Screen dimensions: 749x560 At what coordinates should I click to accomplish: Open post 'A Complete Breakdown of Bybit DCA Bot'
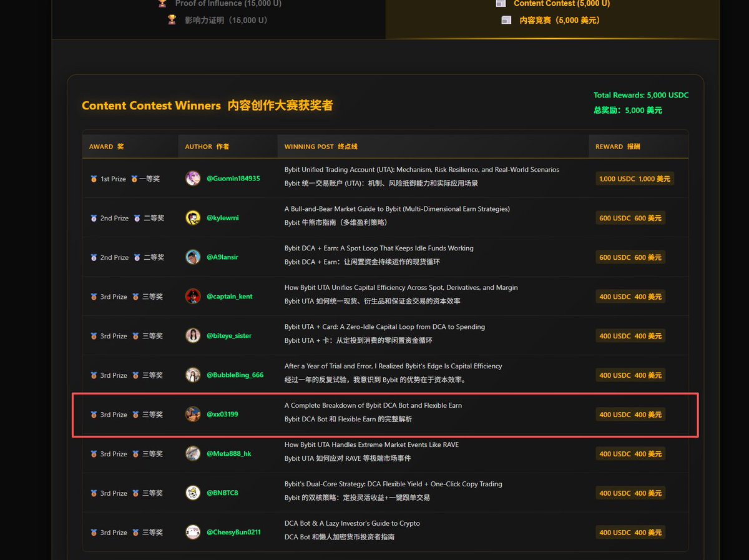pos(373,406)
